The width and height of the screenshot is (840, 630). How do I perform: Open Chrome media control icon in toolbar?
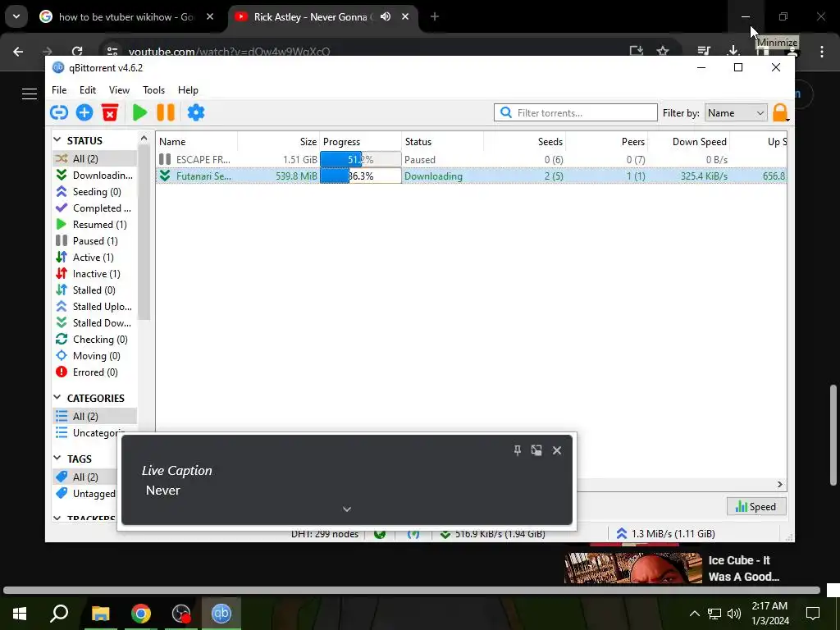(x=704, y=52)
